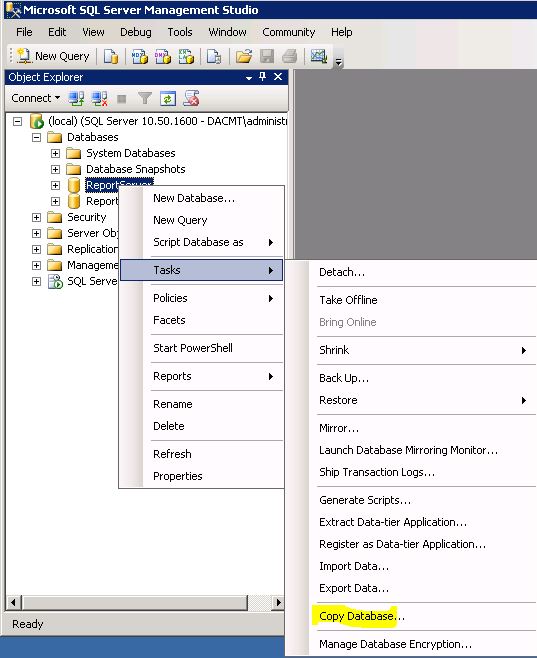Click the Disconnect icon in Object Explorer
537x658 pixels.
pos(99,99)
